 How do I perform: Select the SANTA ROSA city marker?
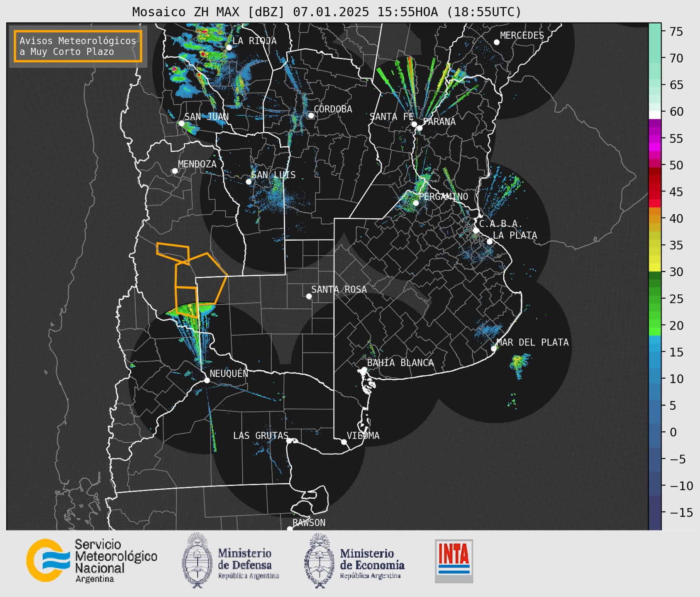point(309,296)
